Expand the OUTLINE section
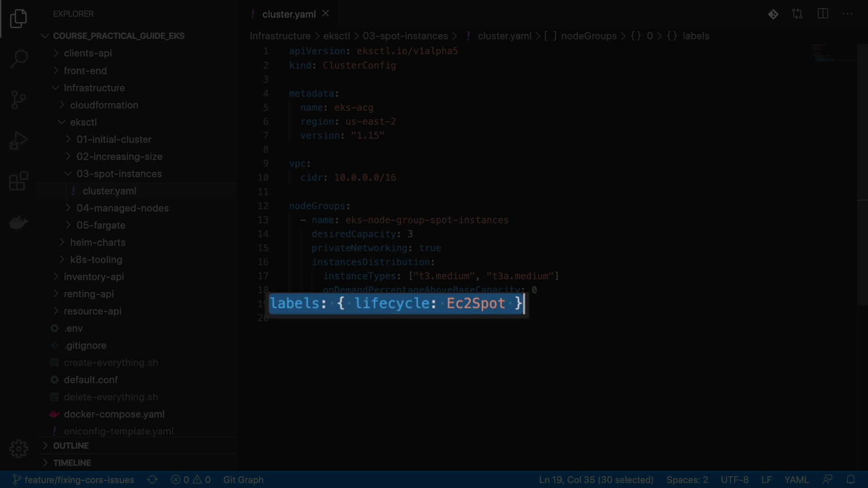This screenshot has width=868, height=488. point(71,446)
